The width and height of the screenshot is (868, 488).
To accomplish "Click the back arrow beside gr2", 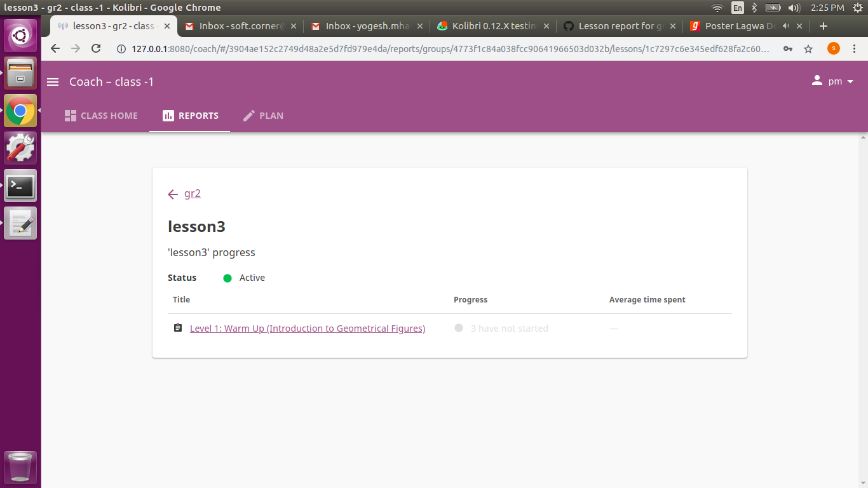I will point(172,194).
